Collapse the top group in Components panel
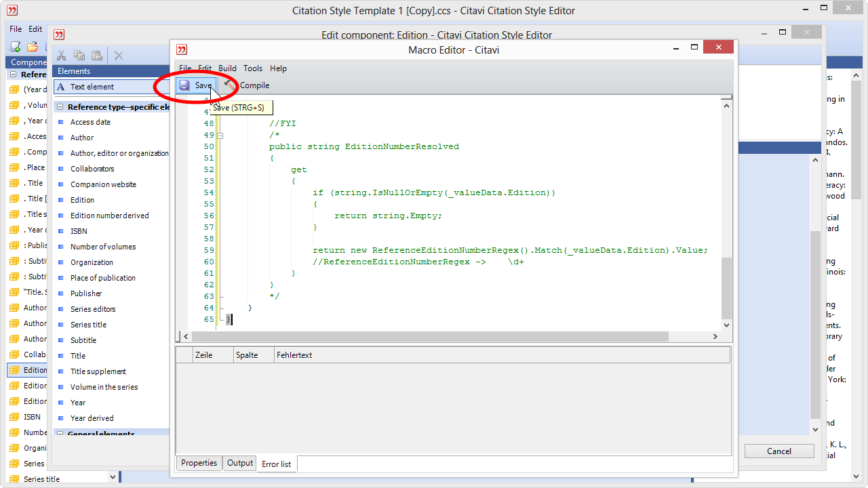Image resolution: width=868 pixels, height=488 pixels. click(14, 75)
